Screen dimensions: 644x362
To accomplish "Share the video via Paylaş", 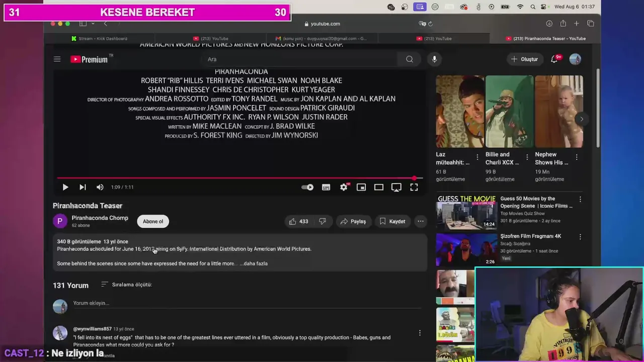I will [x=353, y=221].
